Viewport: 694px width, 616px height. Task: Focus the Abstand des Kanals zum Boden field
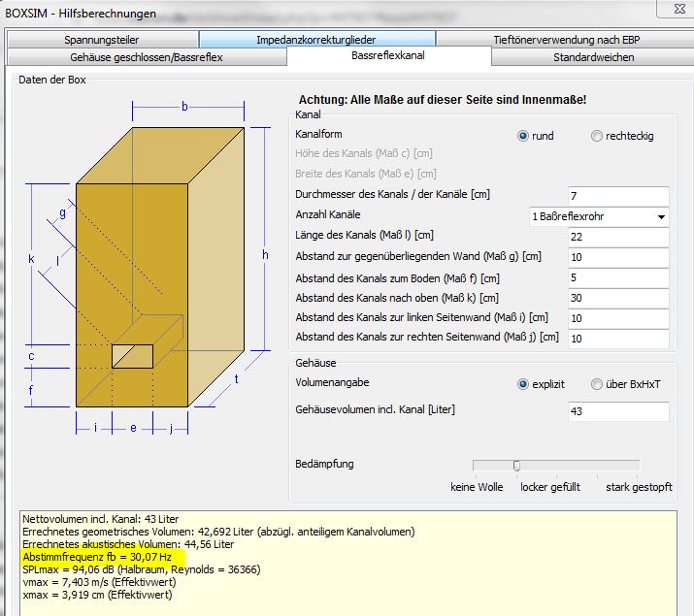617,277
